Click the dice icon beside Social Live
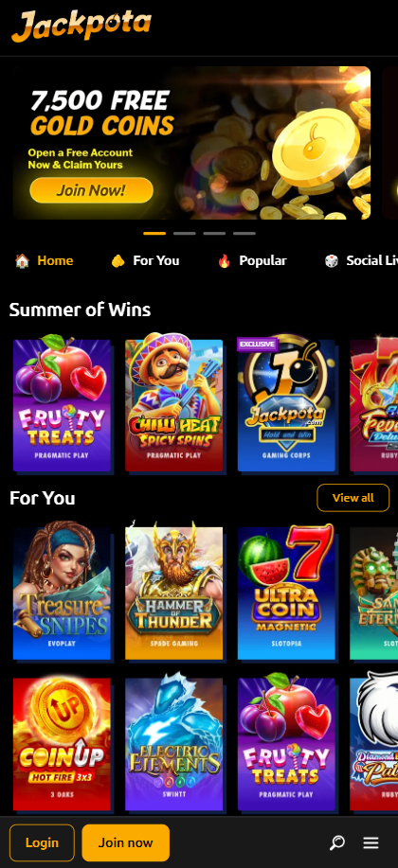This screenshot has height=868, width=398. click(x=331, y=260)
